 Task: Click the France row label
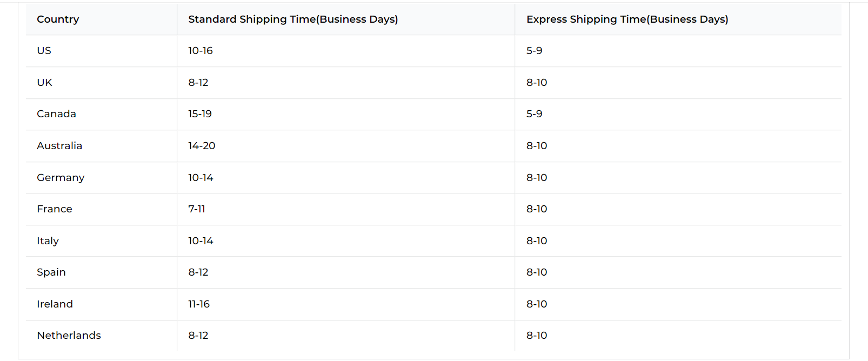(x=55, y=209)
